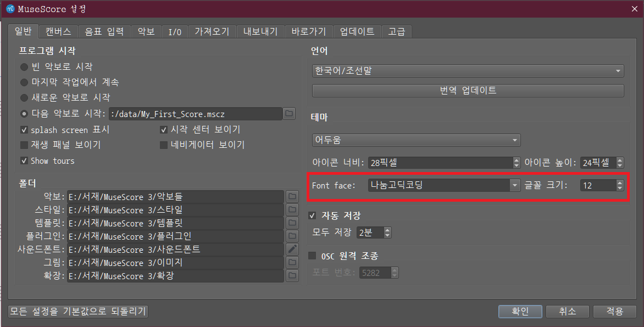Toggle Show tours checkbox
The width and height of the screenshot is (644, 327).
point(24,160)
